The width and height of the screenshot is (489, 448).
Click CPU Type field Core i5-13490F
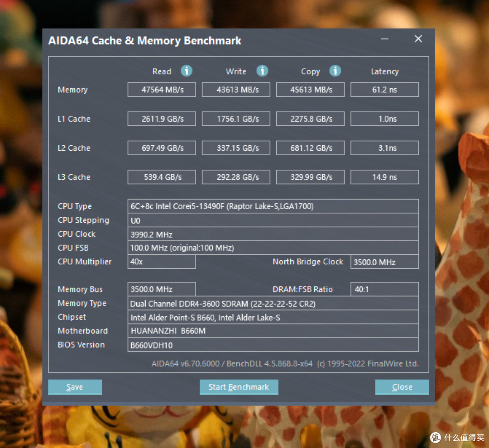(x=273, y=206)
